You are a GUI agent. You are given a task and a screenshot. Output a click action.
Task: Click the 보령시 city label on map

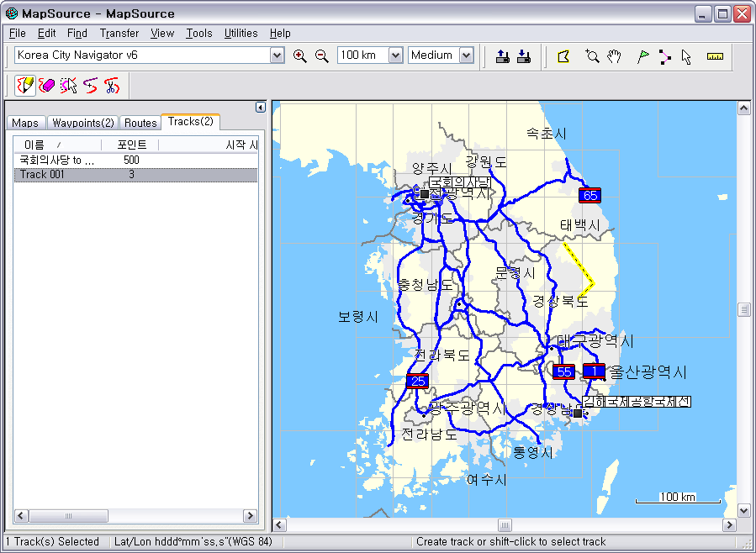pos(357,317)
